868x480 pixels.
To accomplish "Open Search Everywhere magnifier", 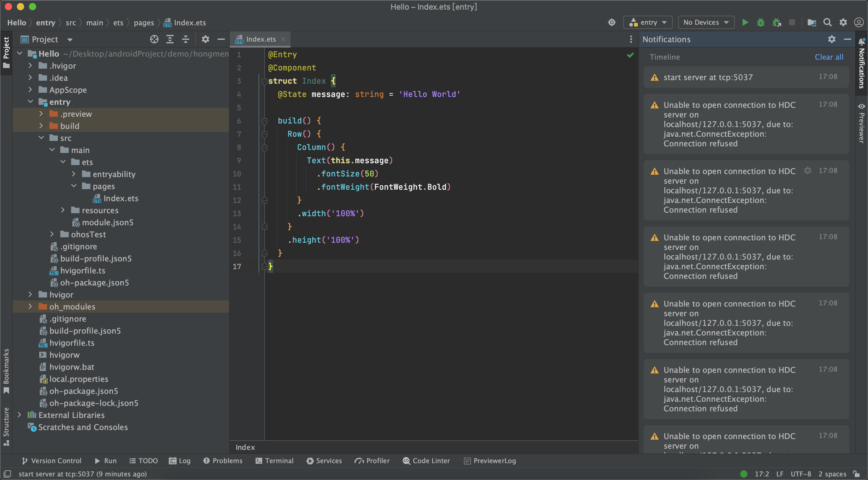I will point(827,23).
